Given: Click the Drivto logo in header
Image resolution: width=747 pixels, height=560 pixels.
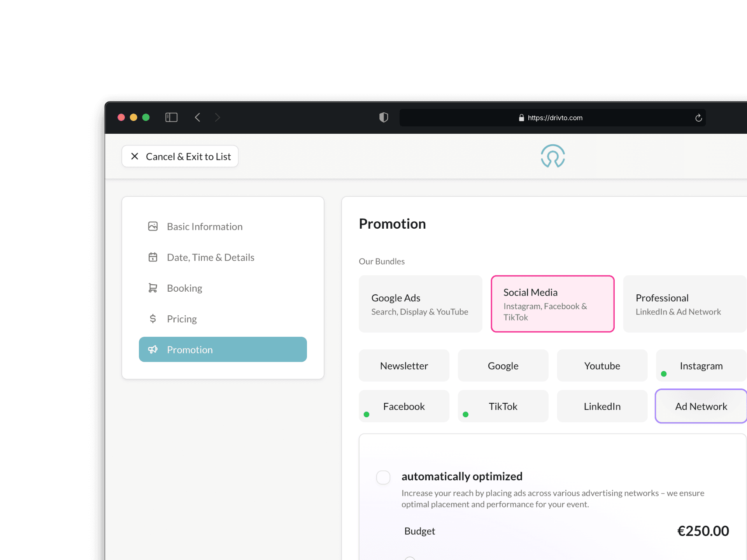Looking at the screenshot, I should click(552, 156).
